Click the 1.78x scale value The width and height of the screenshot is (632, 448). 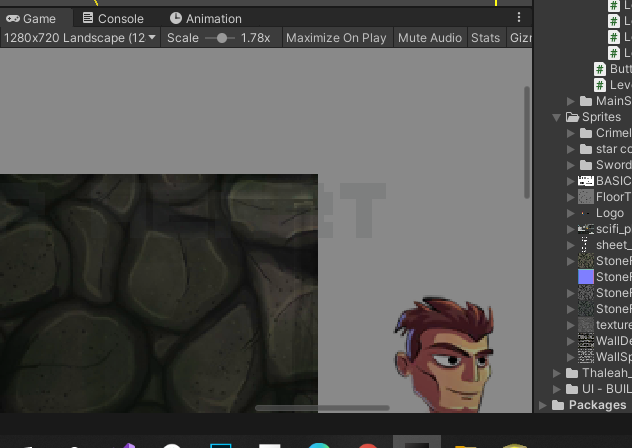pos(255,38)
